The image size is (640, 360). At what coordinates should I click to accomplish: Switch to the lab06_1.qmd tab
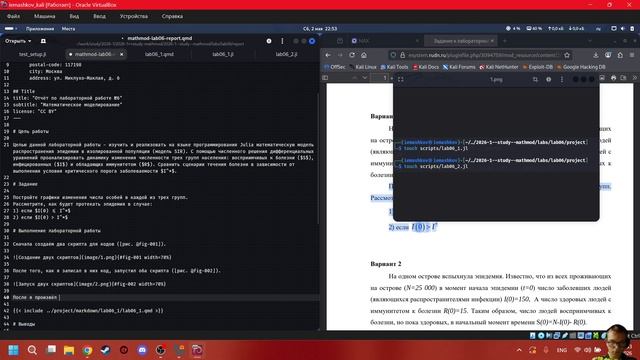(159, 54)
